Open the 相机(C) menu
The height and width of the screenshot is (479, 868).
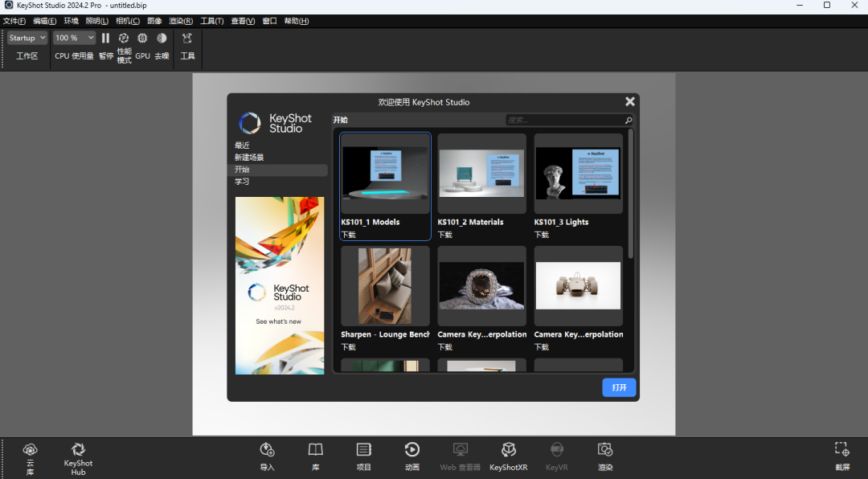pyautogui.click(x=127, y=21)
